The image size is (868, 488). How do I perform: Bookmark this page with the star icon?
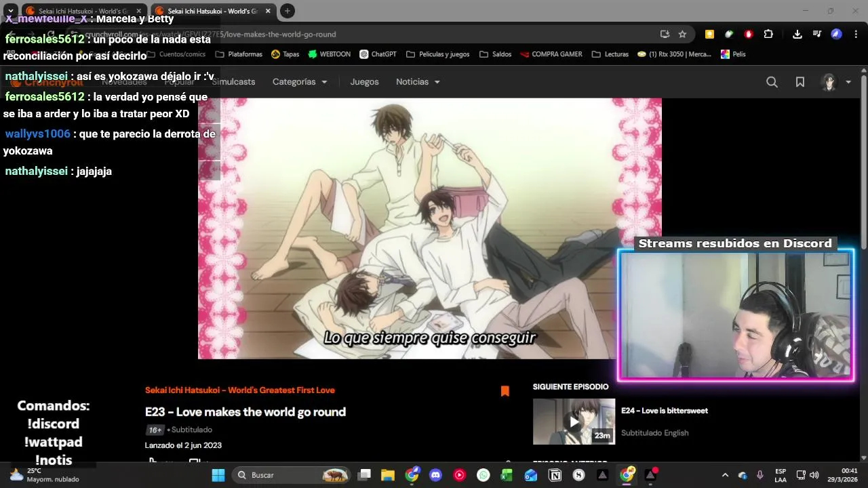point(682,35)
